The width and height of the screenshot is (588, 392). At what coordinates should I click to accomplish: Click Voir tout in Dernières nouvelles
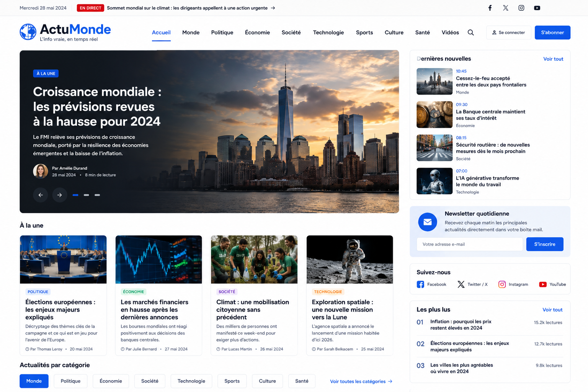[553, 59]
